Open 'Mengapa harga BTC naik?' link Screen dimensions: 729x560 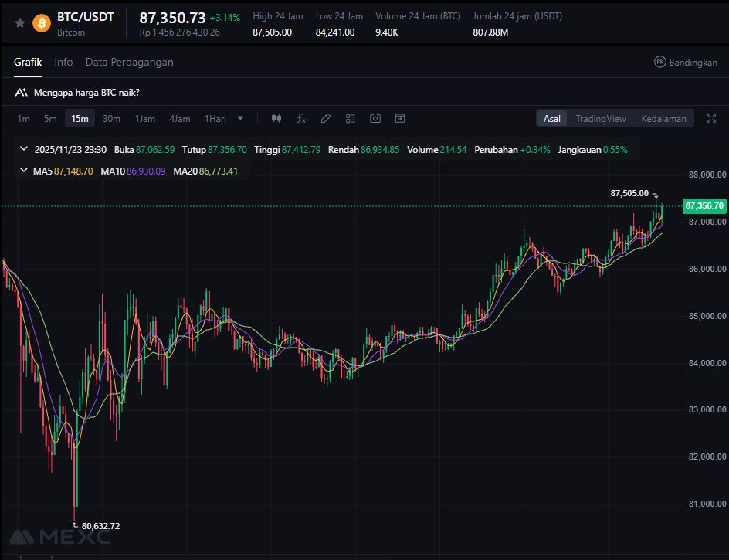(x=86, y=92)
